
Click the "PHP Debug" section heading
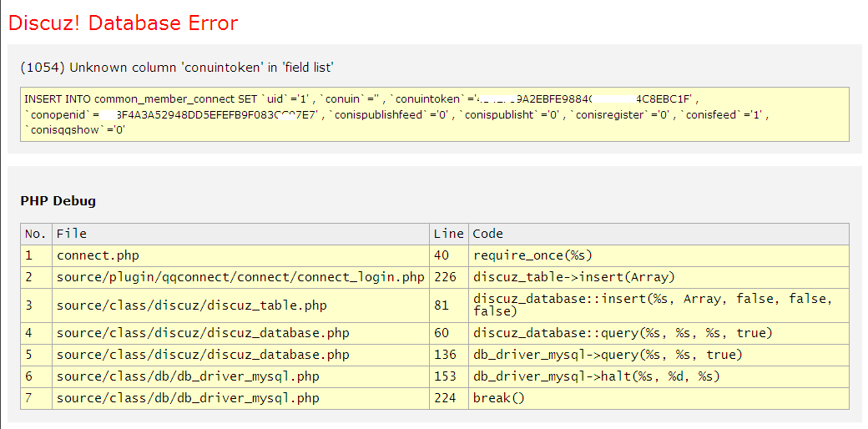click(x=58, y=201)
